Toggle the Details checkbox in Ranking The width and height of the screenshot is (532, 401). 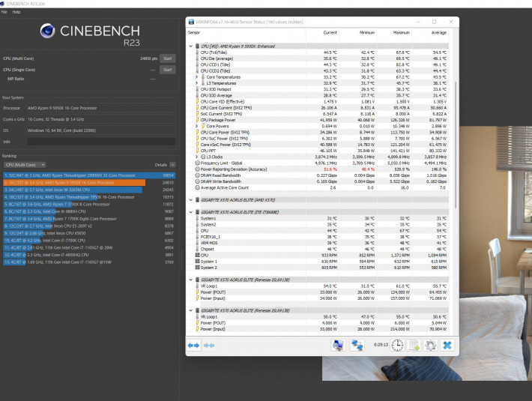(171, 164)
